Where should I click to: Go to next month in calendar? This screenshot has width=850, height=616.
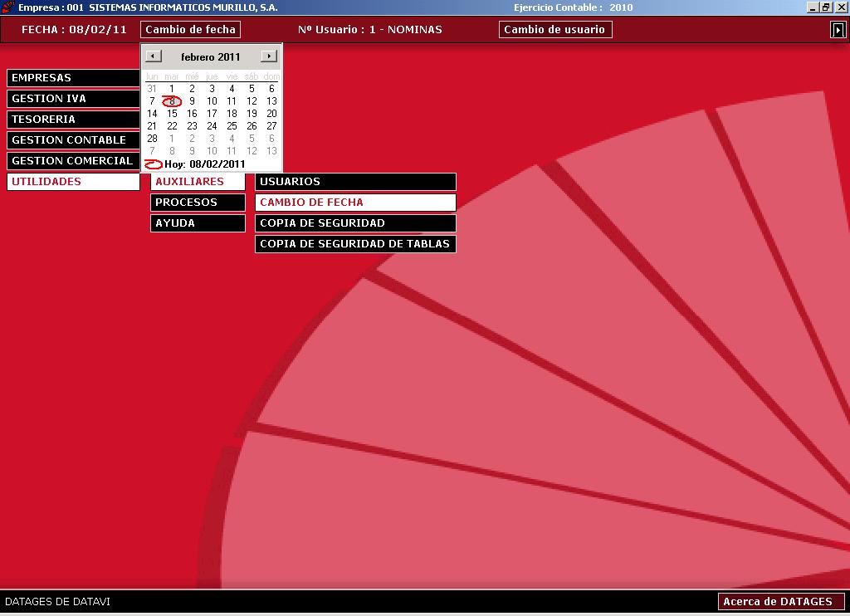click(x=269, y=56)
